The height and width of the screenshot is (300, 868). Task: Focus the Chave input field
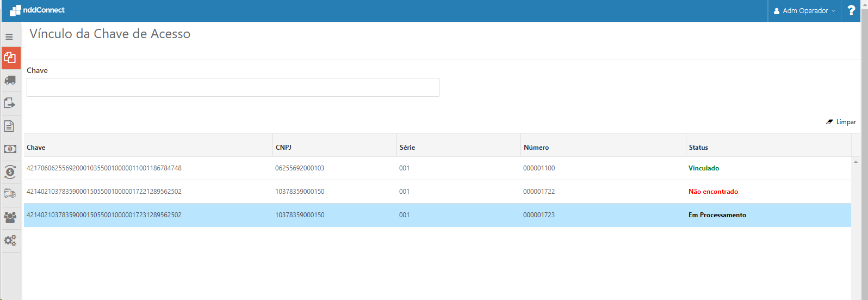point(233,88)
